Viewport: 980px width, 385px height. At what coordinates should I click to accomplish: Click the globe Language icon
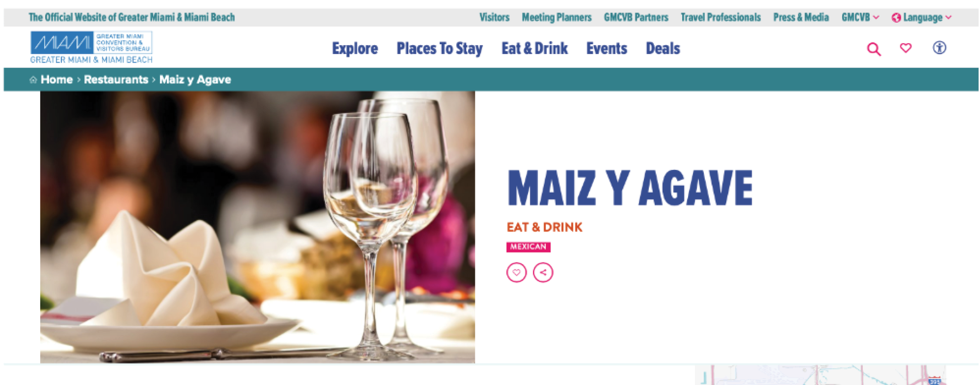[x=896, y=18]
